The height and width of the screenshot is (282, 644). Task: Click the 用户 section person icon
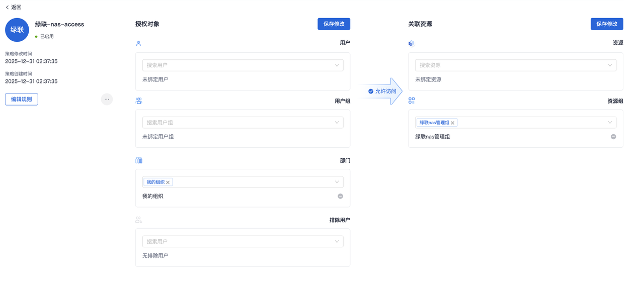[139, 44]
